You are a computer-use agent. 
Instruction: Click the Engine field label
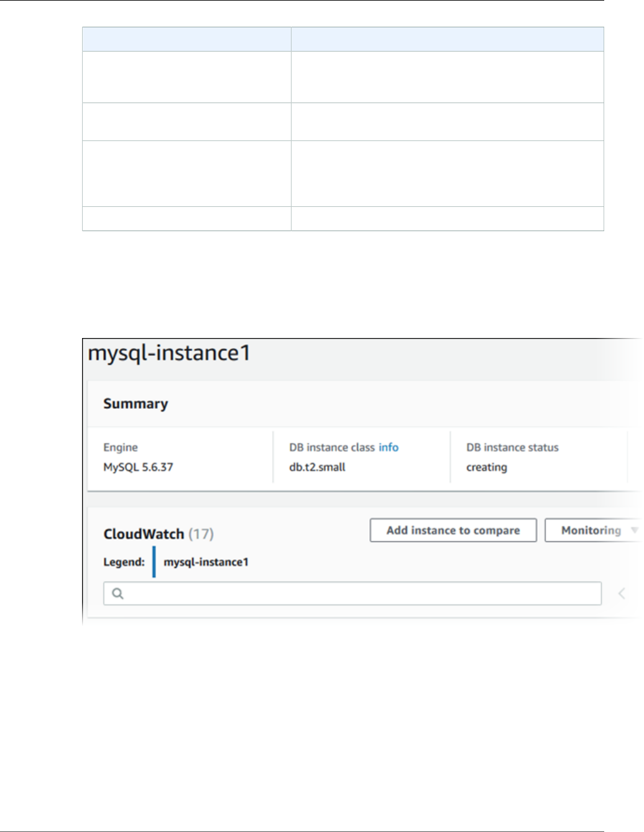[121, 447]
